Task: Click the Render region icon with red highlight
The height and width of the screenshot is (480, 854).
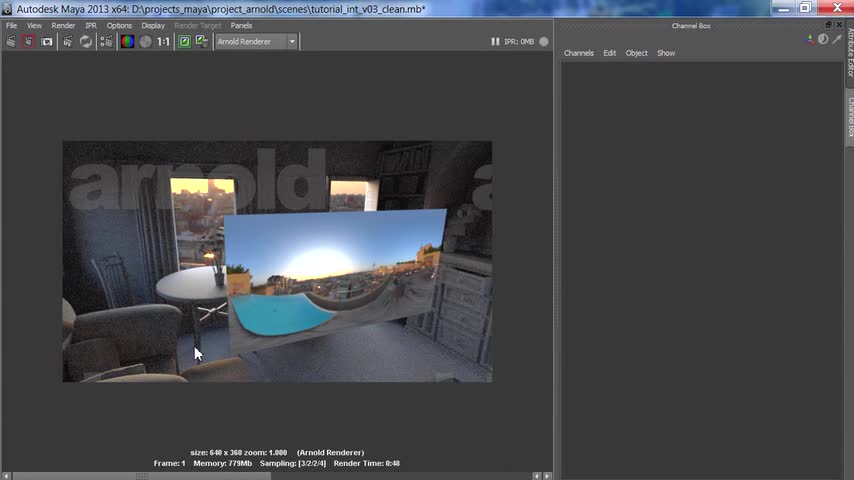Action: (x=28, y=41)
